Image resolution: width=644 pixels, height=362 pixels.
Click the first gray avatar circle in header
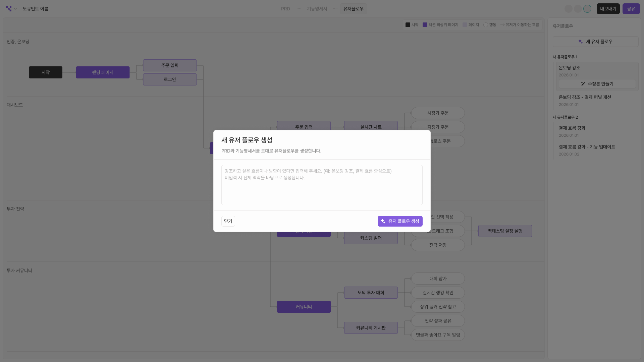pos(568,9)
